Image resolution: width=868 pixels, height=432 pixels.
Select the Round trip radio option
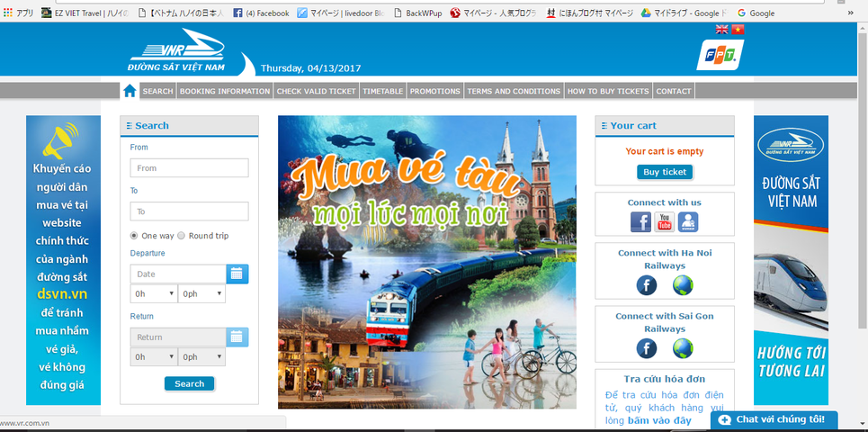click(181, 236)
